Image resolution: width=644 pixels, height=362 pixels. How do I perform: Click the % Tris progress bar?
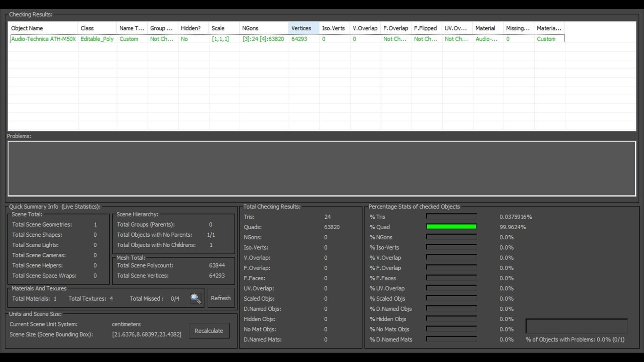click(451, 217)
